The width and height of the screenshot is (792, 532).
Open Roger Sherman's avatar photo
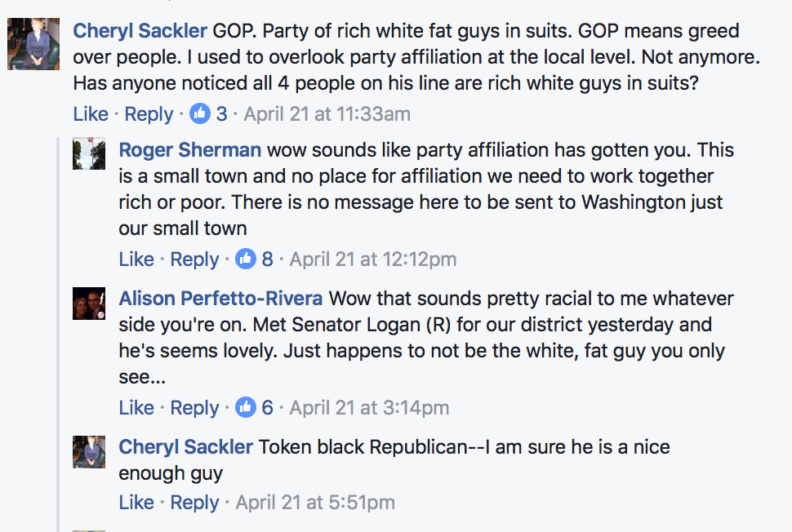(89, 153)
